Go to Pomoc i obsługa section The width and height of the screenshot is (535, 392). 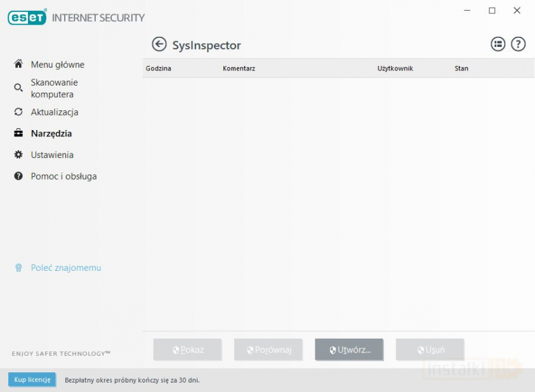63,176
